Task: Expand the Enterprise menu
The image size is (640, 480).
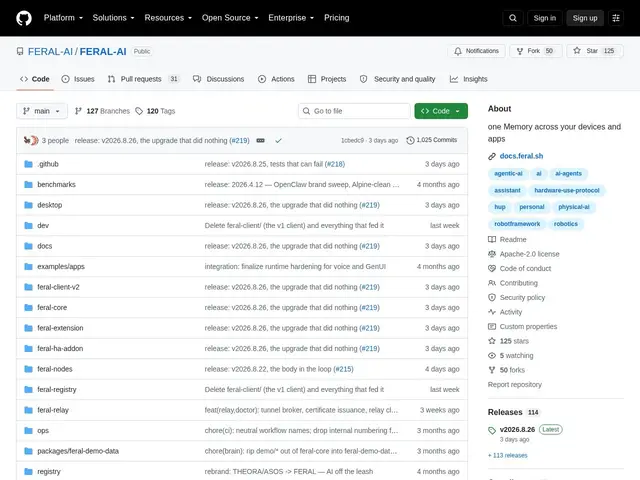Action: [x=291, y=18]
